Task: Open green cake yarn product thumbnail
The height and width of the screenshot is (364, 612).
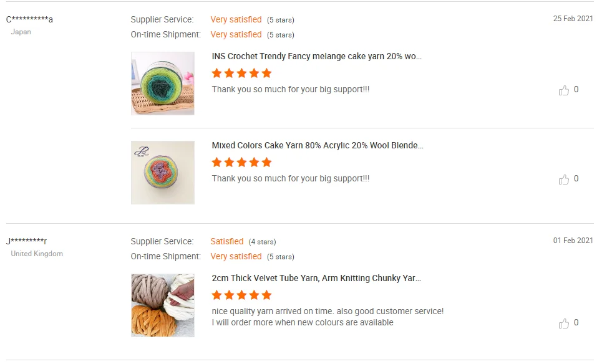Action: pyautogui.click(x=163, y=84)
